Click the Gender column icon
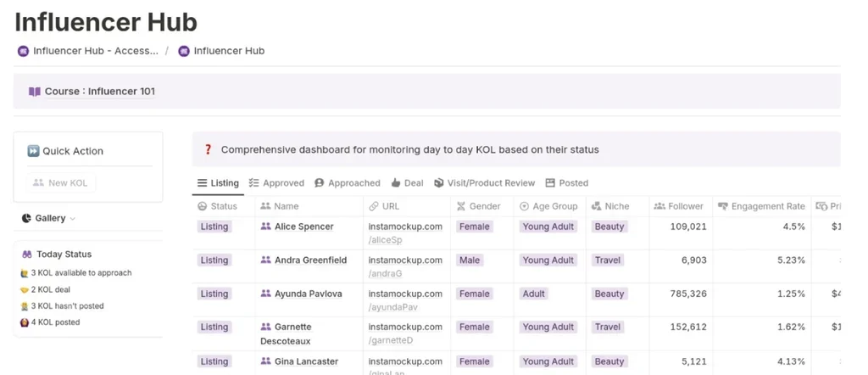 click(461, 206)
